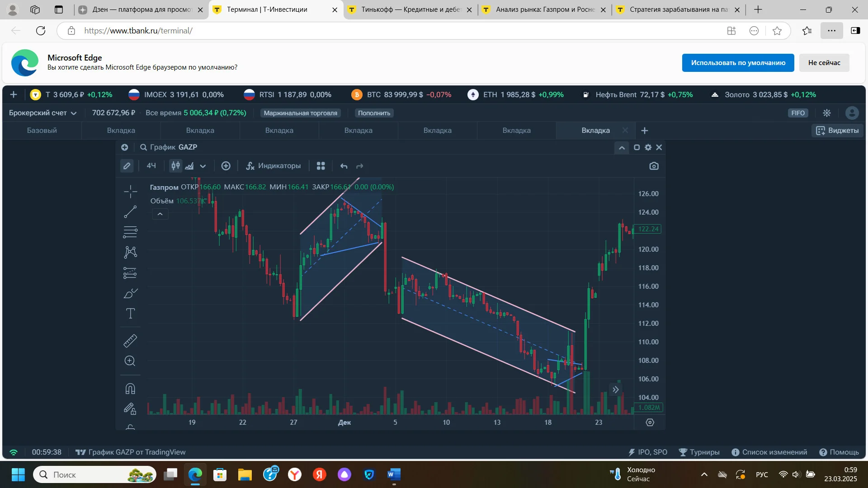Search ticker in График GAZP field
This screenshot has height=488, width=868.
click(169, 147)
